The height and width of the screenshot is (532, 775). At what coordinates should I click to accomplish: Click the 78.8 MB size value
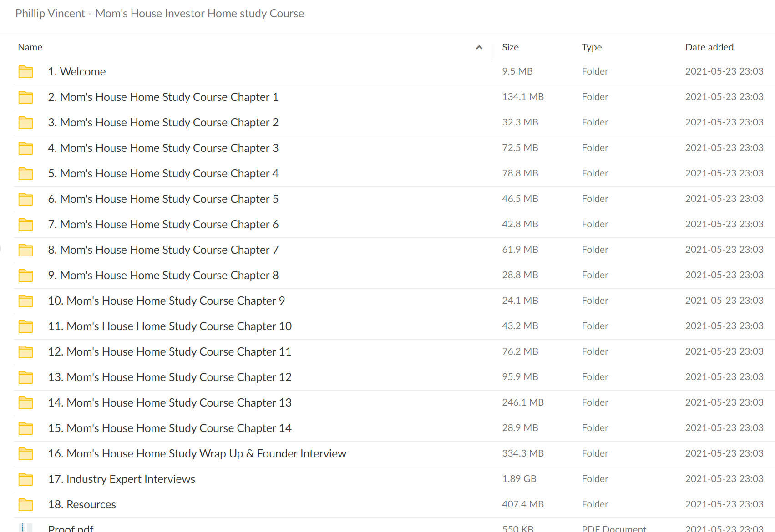click(520, 173)
